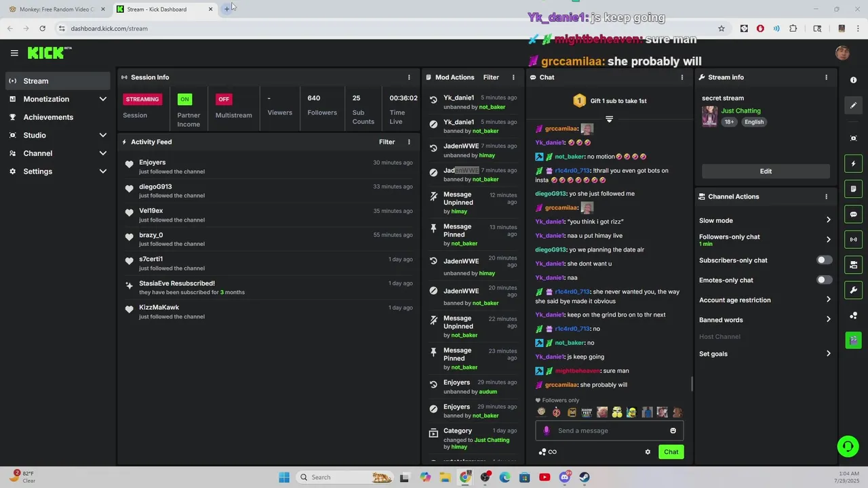Open Slow mode options arrow
The width and height of the screenshot is (868, 488).
828,220
